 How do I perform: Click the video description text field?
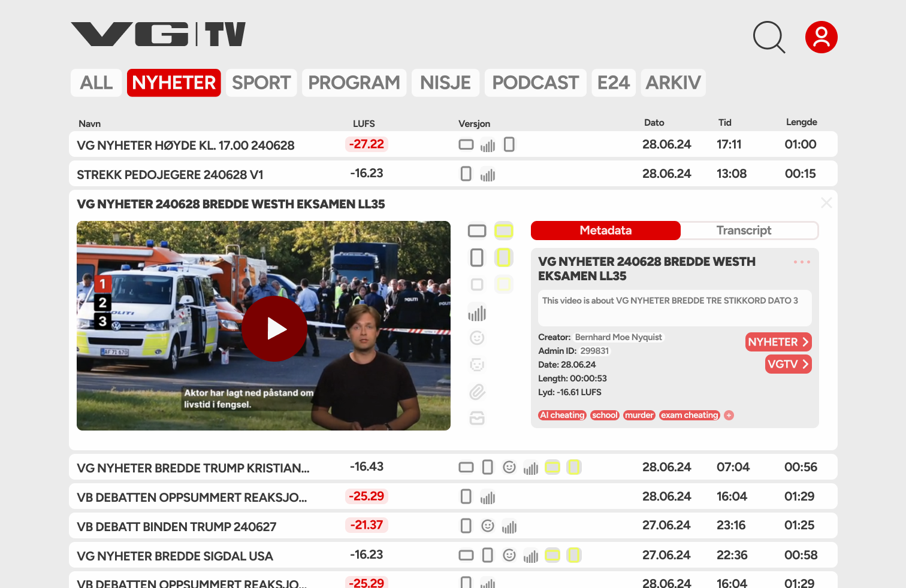tap(675, 308)
